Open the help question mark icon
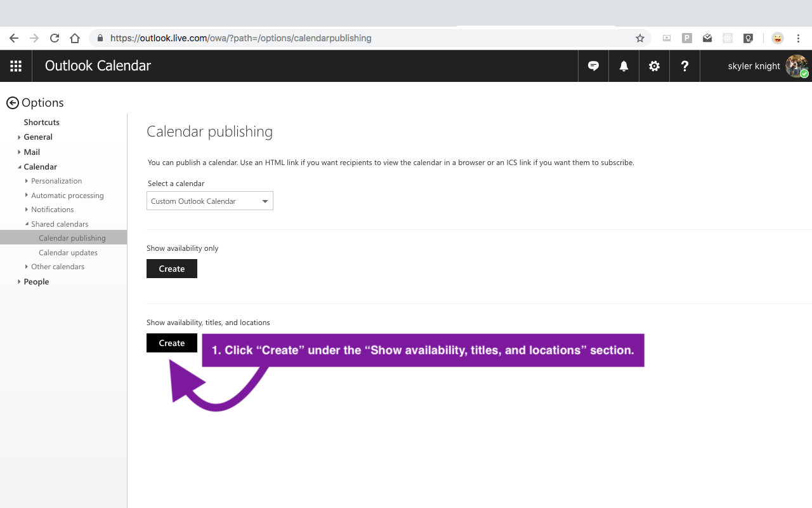The width and height of the screenshot is (812, 508). click(x=684, y=66)
